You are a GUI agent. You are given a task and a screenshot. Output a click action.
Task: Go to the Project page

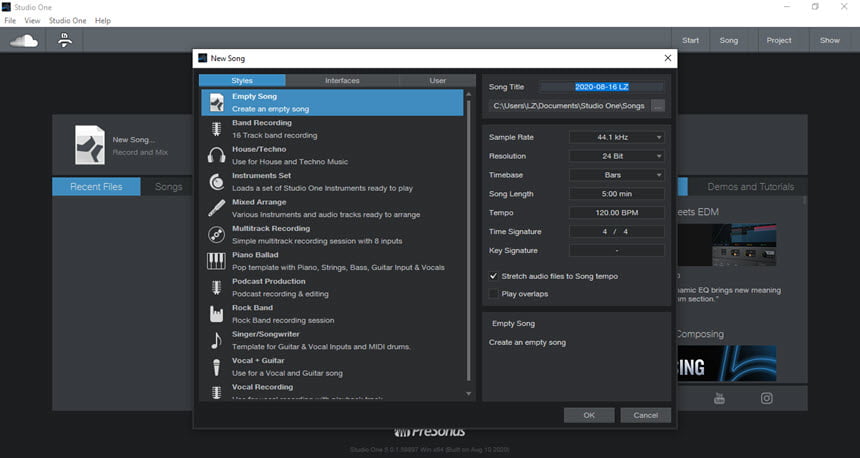pyautogui.click(x=779, y=41)
